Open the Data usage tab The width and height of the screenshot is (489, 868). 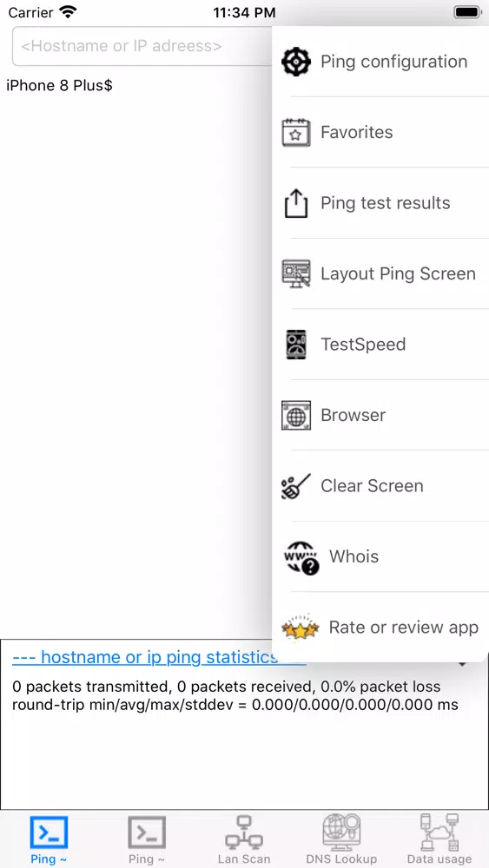(x=439, y=839)
